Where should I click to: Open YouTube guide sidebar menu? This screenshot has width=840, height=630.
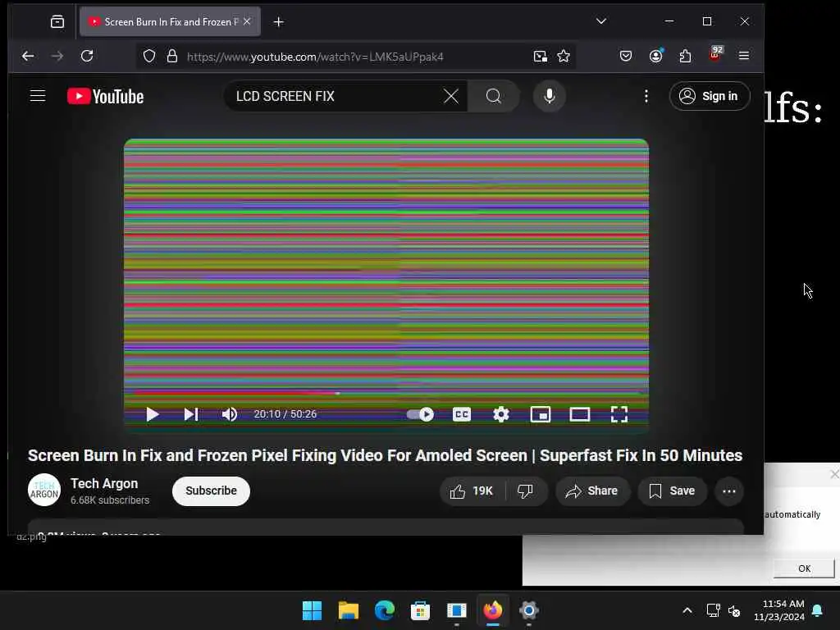(38, 96)
